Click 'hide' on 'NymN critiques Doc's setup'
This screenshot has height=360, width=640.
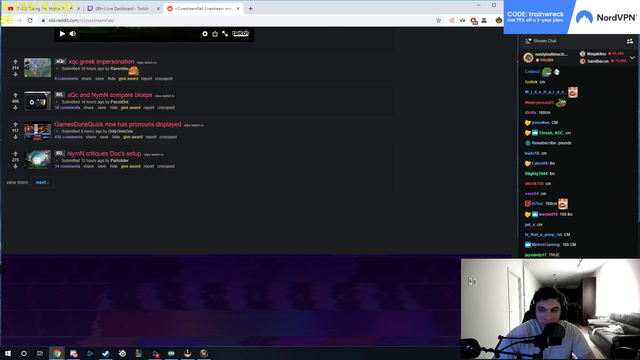[x=113, y=167]
